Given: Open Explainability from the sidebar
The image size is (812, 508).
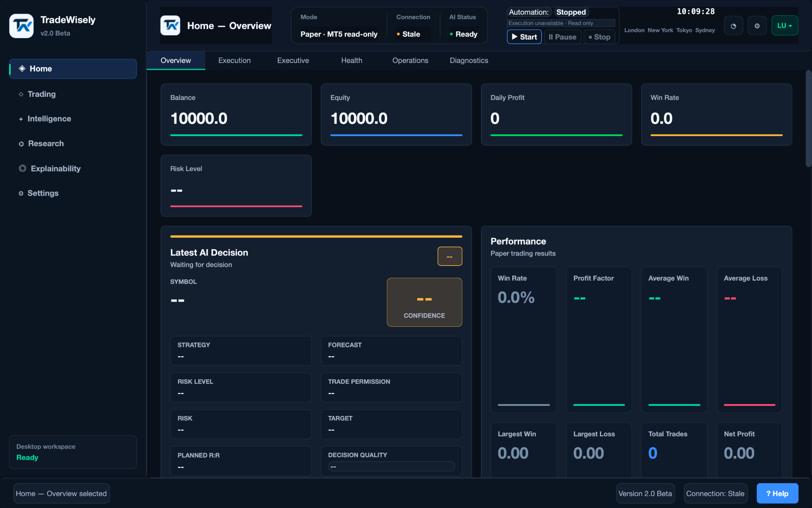Looking at the screenshot, I should (73, 169).
